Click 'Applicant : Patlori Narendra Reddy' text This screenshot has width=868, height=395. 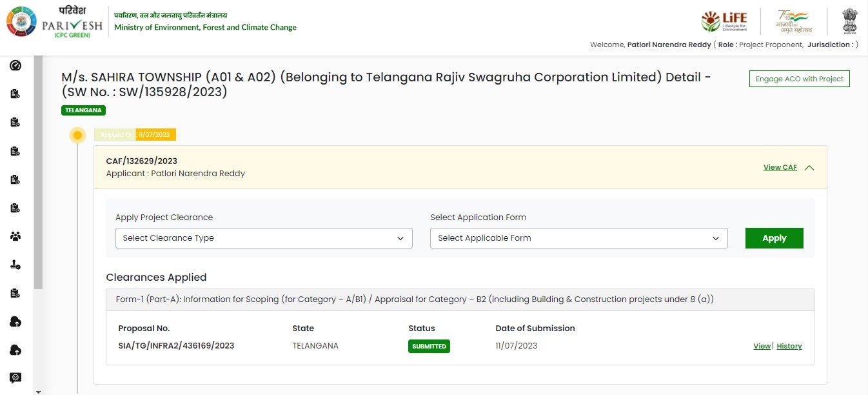175,174
